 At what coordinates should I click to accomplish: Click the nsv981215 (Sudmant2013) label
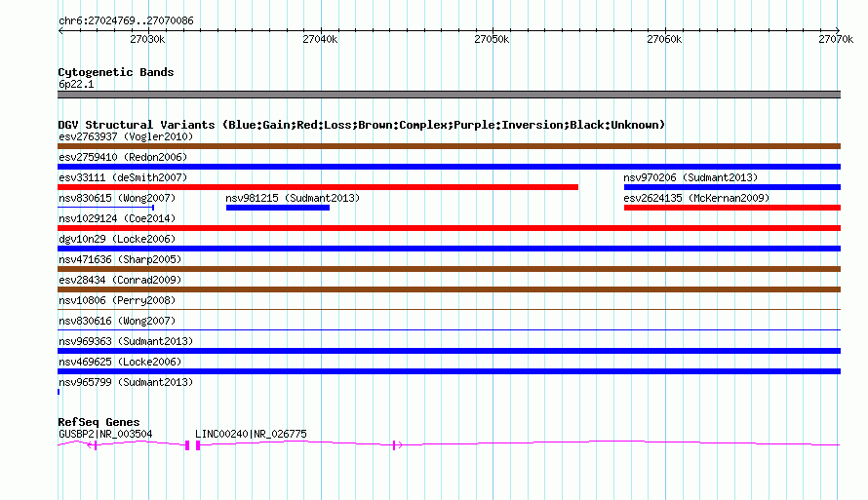pos(293,198)
